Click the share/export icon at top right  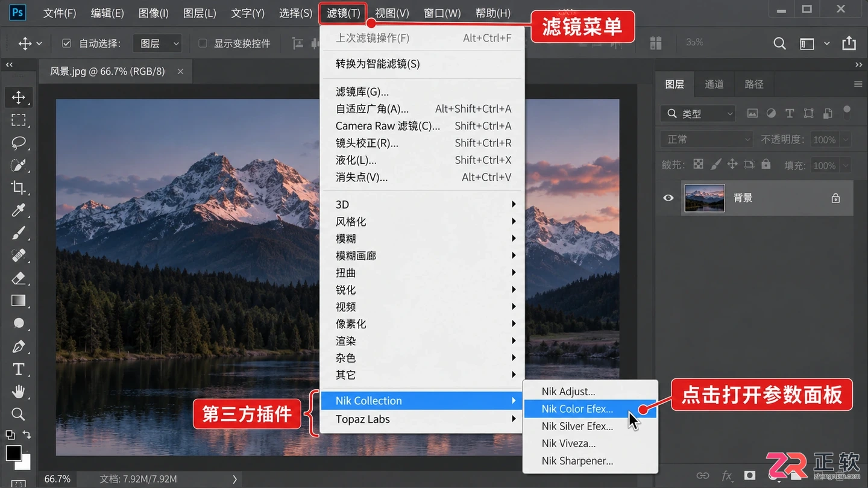pos(849,43)
